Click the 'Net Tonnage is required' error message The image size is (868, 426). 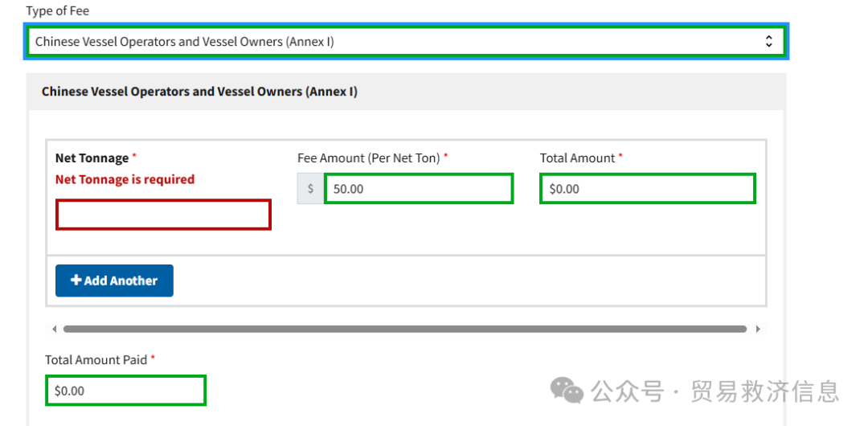tap(125, 179)
